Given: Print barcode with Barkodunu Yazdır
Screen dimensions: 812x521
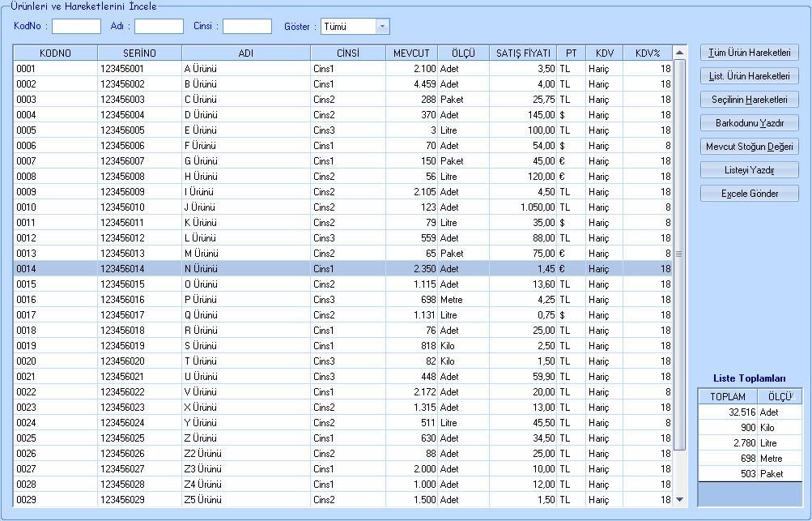Looking at the screenshot, I should click(749, 123).
